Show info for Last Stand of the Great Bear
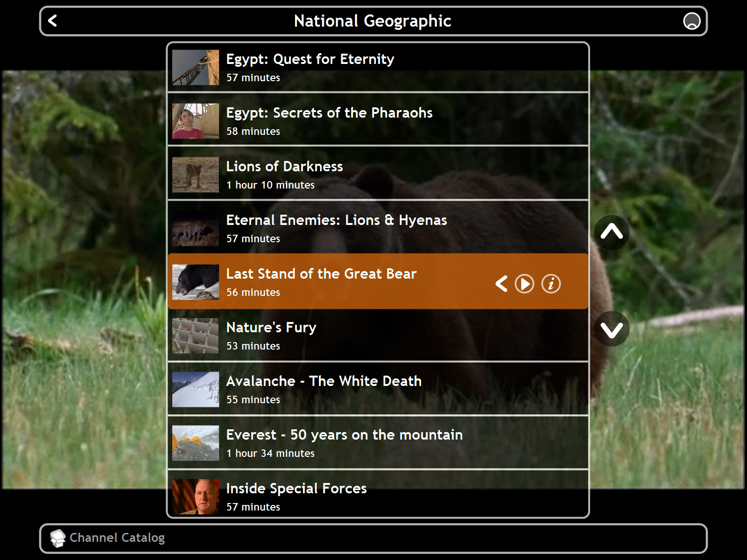Viewport: 747px width, 560px height. click(551, 284)
